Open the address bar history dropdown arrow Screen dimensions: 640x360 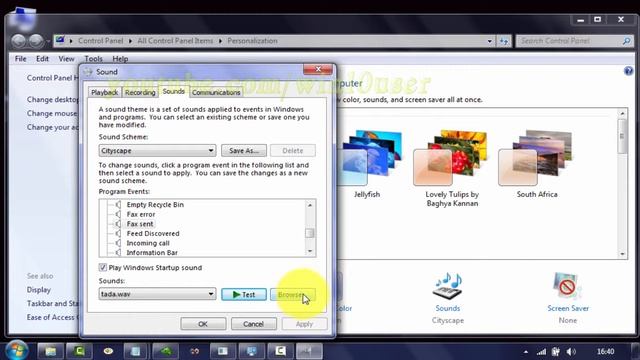[x=489, y=41]
